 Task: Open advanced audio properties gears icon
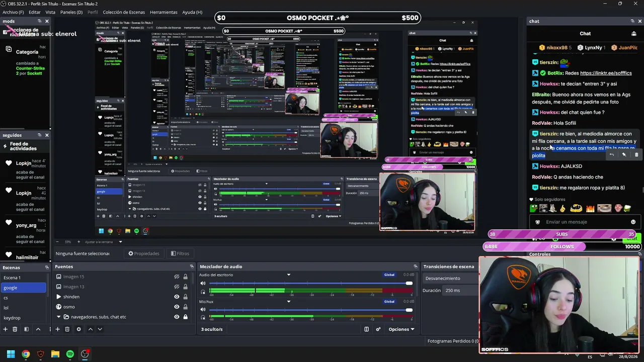(x=378, y=329)
